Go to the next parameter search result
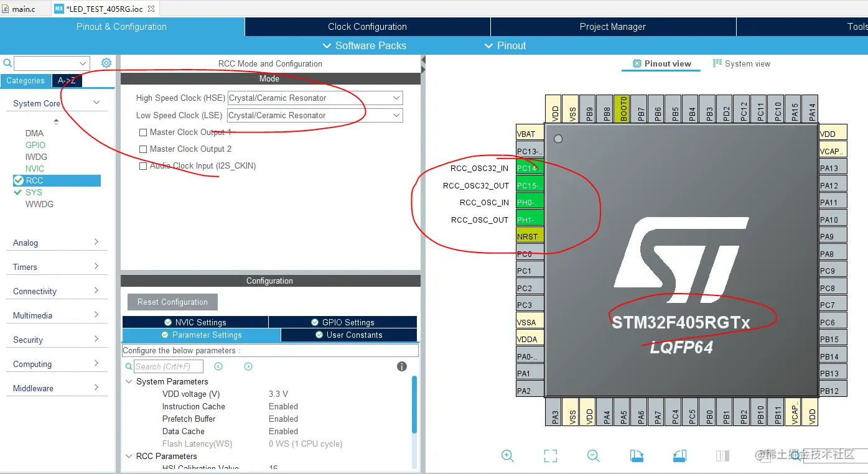Viewport: 868px width, 474px height. 248,366
